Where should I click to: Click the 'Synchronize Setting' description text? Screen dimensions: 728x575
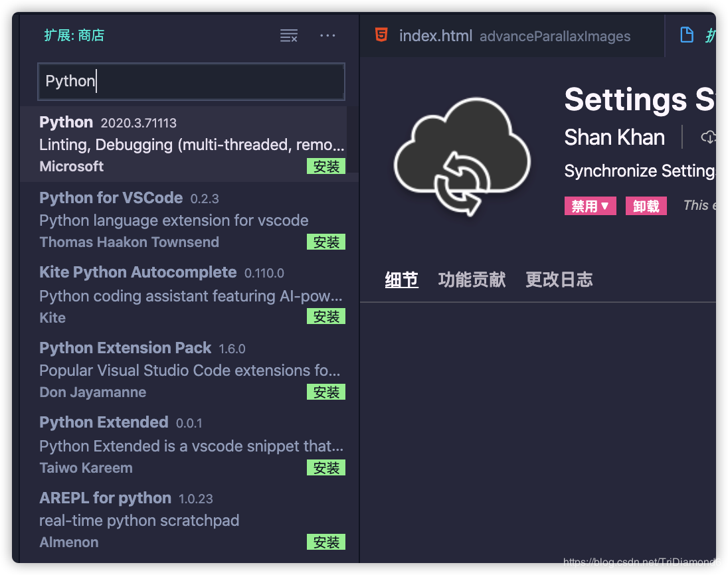640,171
